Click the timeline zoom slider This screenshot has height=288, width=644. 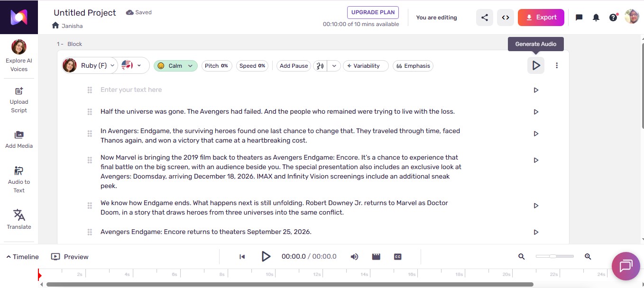click(554, 256)
